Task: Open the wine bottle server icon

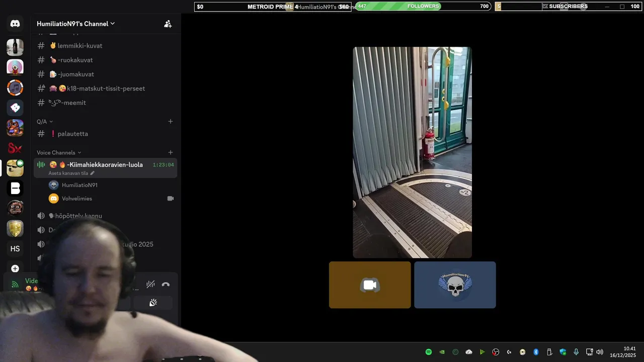Action: (15, 47)
